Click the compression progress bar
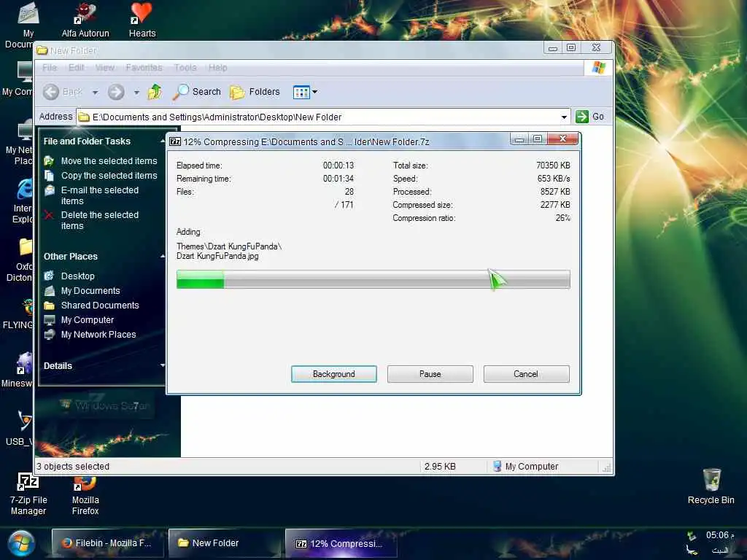747x560 pixels. tap(373, 279)
